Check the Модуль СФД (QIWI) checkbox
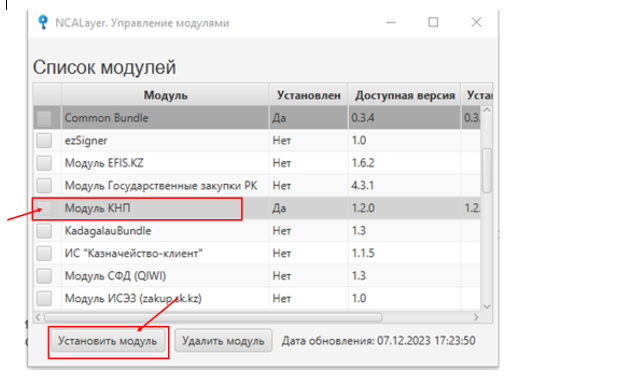This screenshot has height=378, width=621. click(x=44, y=276)
